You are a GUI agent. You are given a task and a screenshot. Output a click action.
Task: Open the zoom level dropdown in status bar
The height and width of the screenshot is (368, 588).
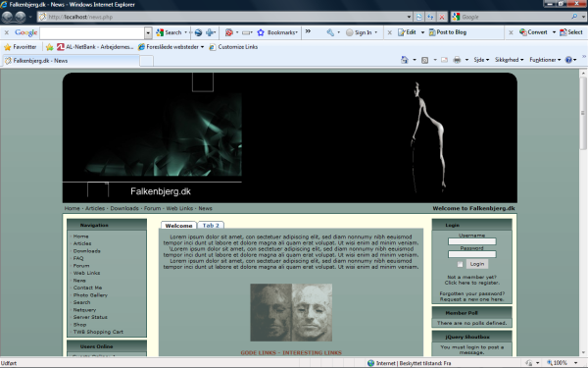coord(576,363)
